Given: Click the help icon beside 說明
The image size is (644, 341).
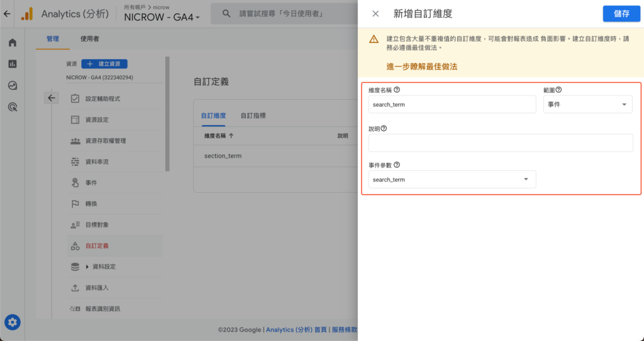Looking at the screenshot, I should [x=384, y=129].
